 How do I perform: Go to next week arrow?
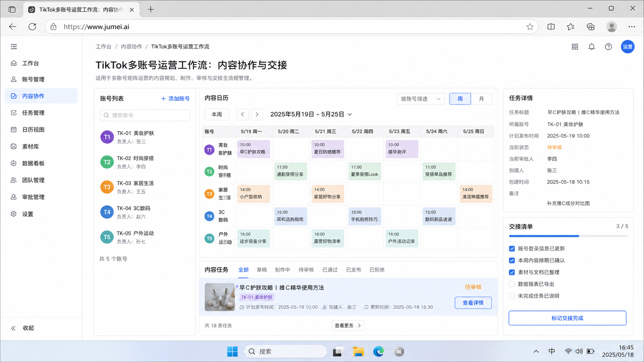[x=257, y=114]
